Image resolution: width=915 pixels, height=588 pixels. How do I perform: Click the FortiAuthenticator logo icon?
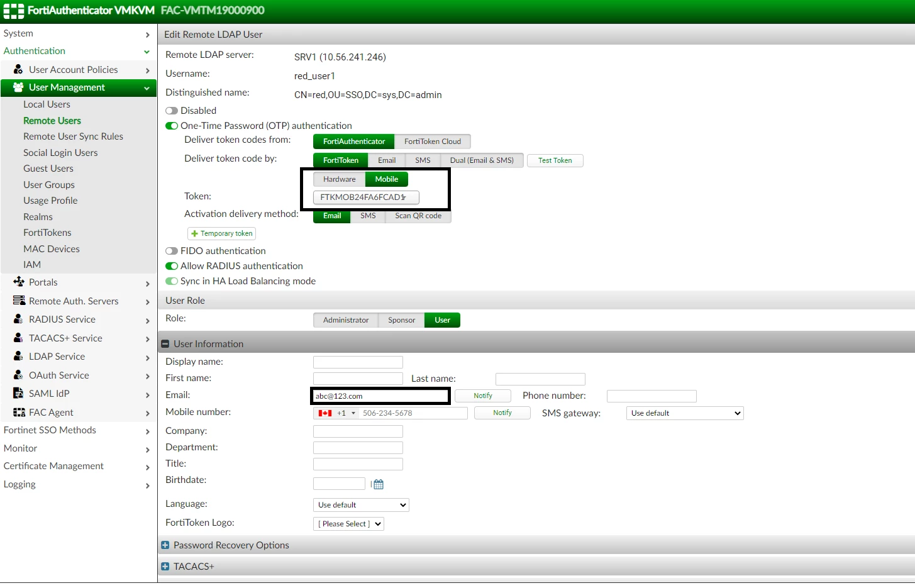point(14,11)
